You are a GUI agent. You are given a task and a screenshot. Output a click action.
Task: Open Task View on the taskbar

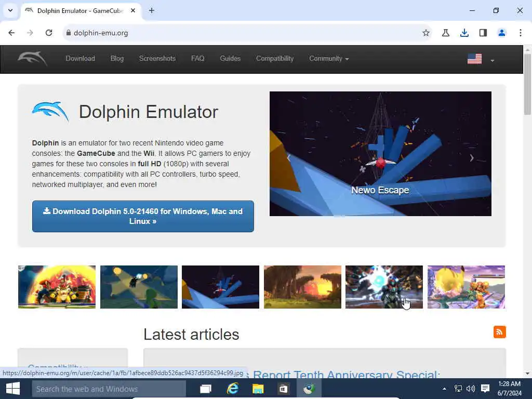tap(206, 389)
